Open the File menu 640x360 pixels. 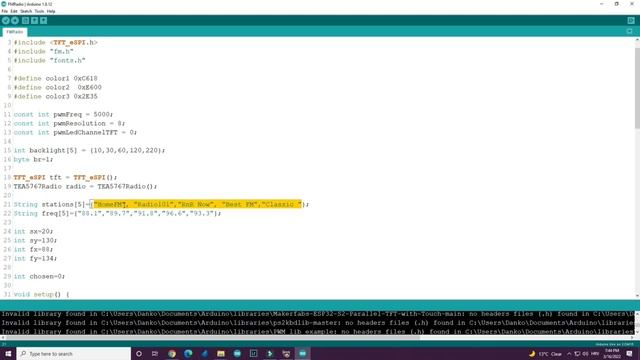click(4, 11)
